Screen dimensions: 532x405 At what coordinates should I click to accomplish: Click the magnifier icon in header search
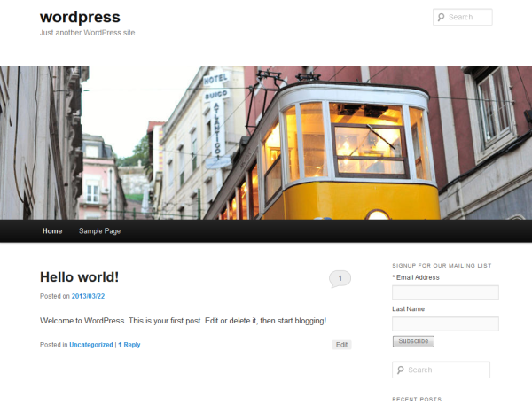click(x=441, y=17)
